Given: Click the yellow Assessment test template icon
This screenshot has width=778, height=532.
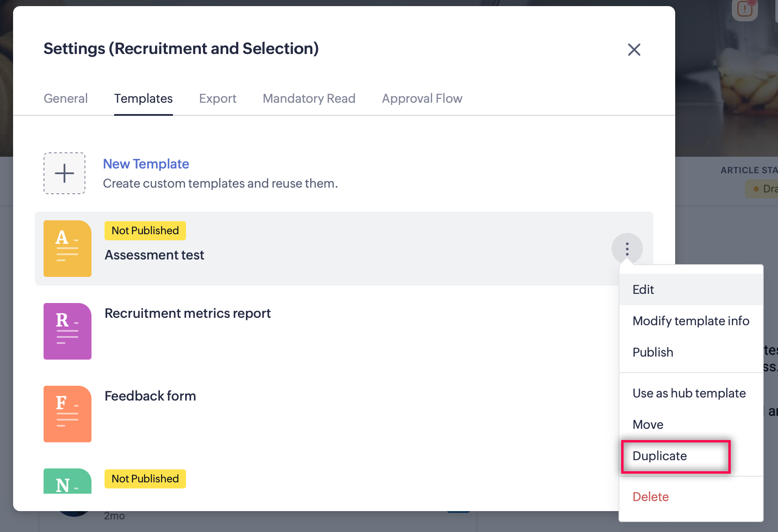Looking at the screenshot, I should click(x=68, y=249).
